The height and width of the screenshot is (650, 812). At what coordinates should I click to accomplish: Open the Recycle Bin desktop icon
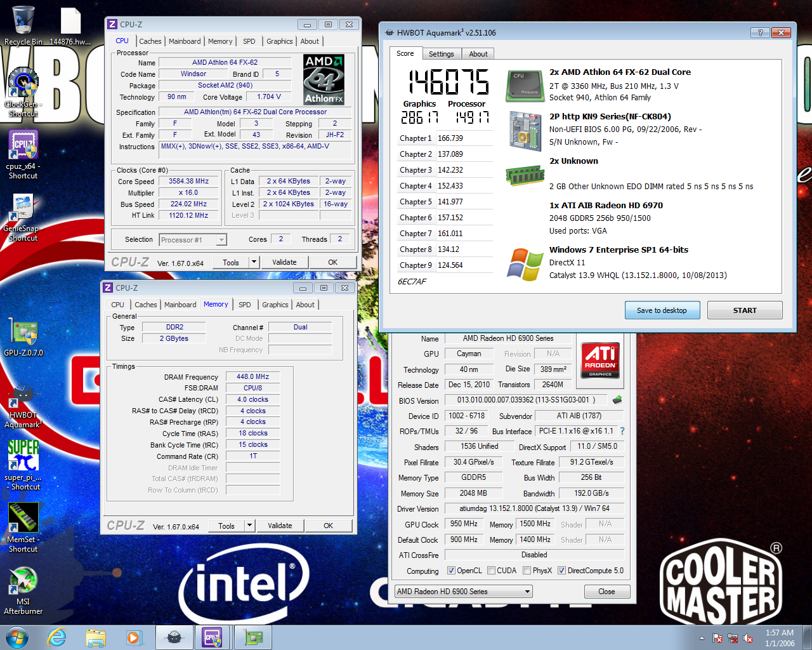click(x=23, y=25)
